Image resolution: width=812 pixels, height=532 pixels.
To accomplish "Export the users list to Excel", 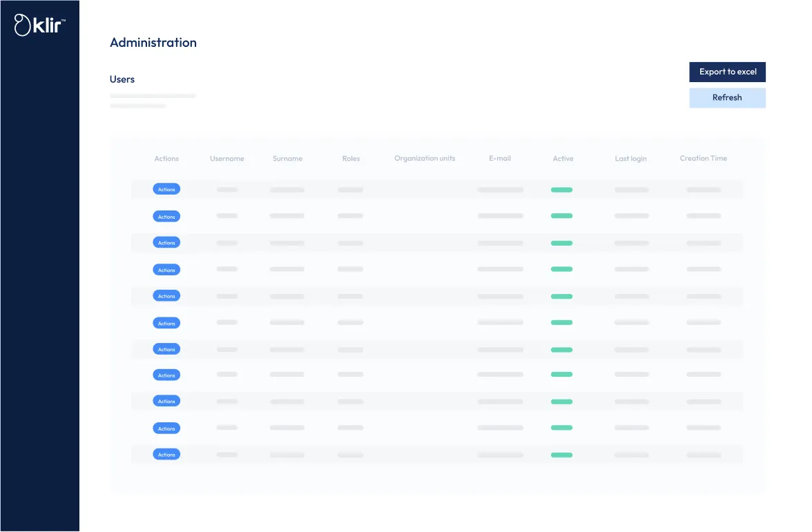I will (x=727, y=72).
